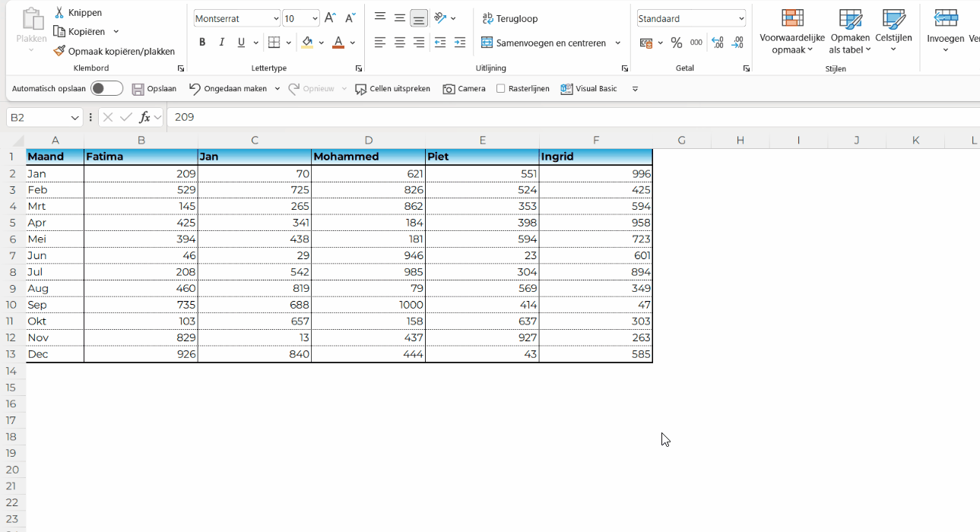Image resolution: width=980 pixels, height=532 pixels.
Task: Open the Celstijlen gallery
Action: tap(893, 32)
